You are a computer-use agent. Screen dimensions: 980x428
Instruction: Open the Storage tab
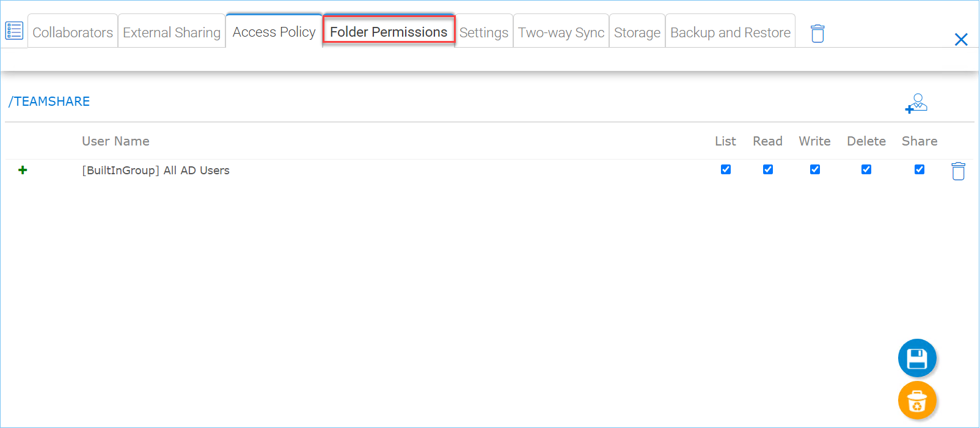coord(637,32)
